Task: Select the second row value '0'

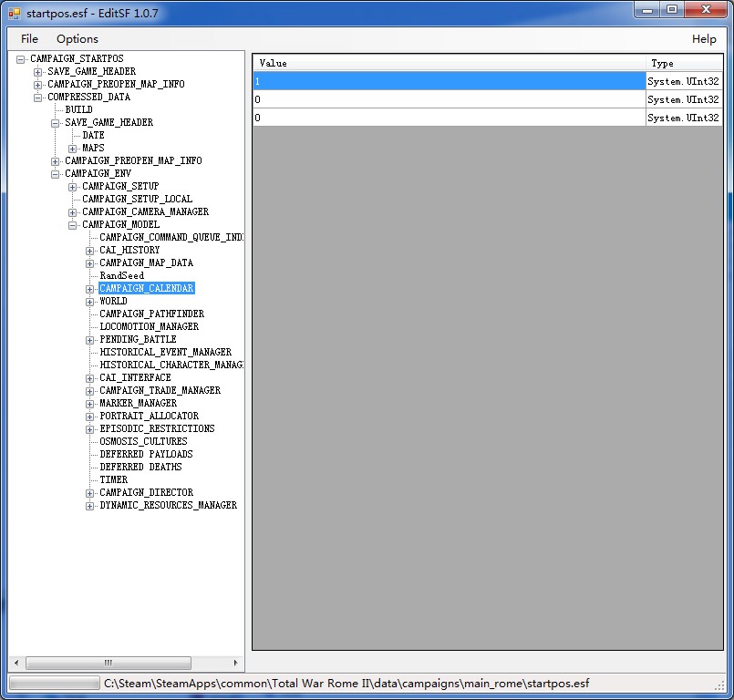Action: (450, 99)
